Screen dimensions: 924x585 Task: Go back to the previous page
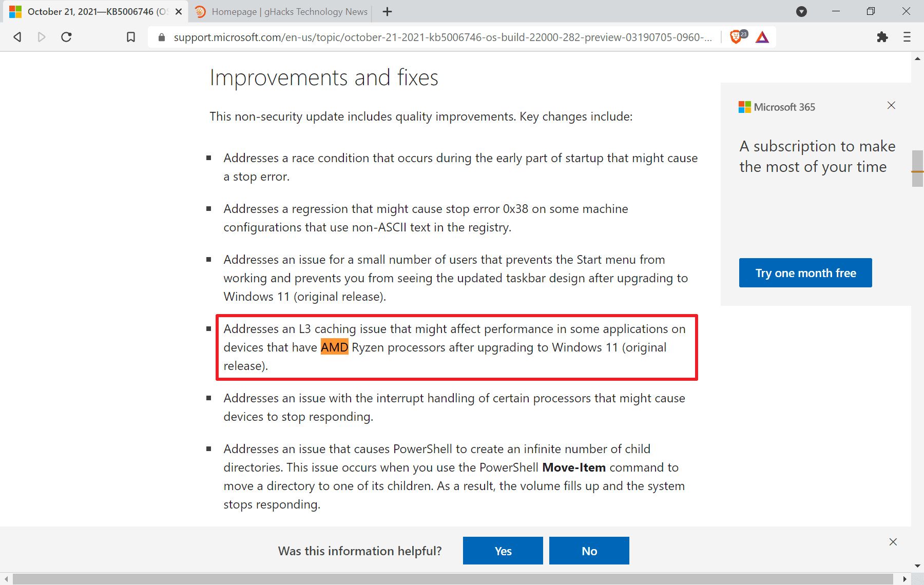click(17, 36)
